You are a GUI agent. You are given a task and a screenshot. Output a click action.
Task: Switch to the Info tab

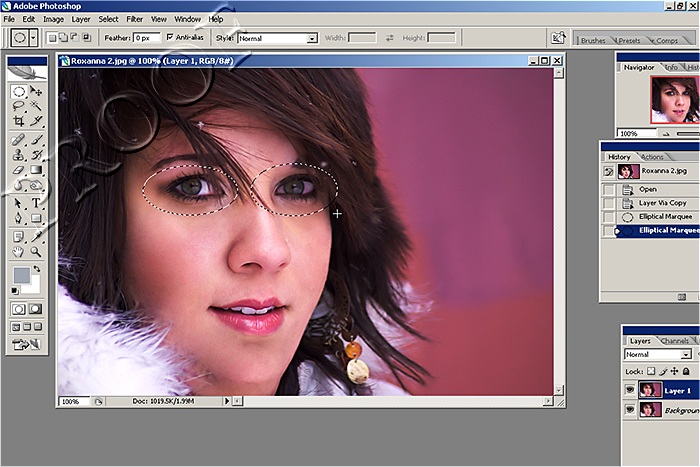671,67
